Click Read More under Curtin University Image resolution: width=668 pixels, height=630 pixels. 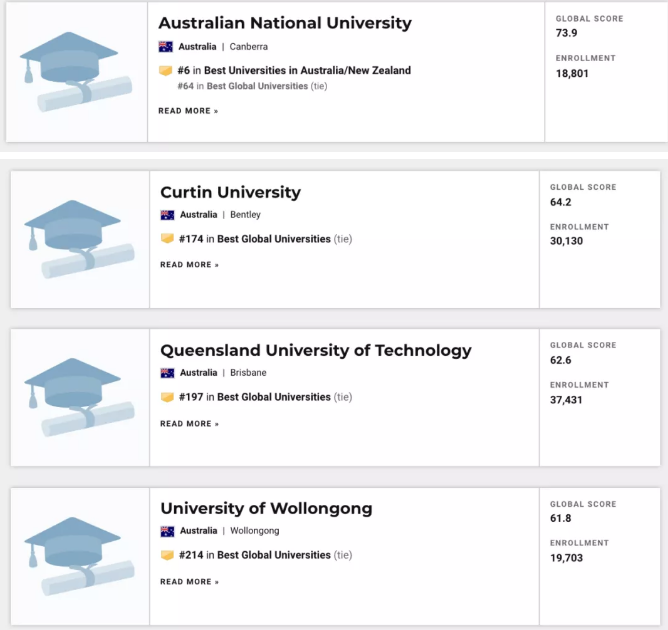(x=189, y=265)
